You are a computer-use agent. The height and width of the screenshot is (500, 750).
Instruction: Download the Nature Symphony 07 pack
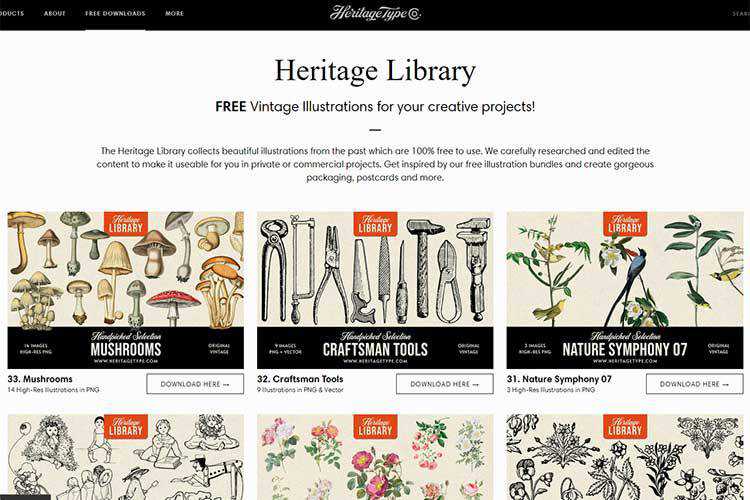695,384
